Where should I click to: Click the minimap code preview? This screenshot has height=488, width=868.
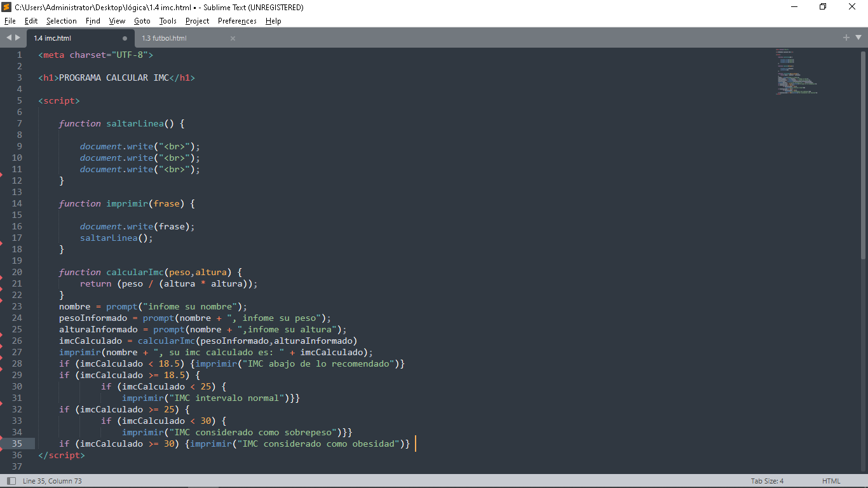coord(796,71)
